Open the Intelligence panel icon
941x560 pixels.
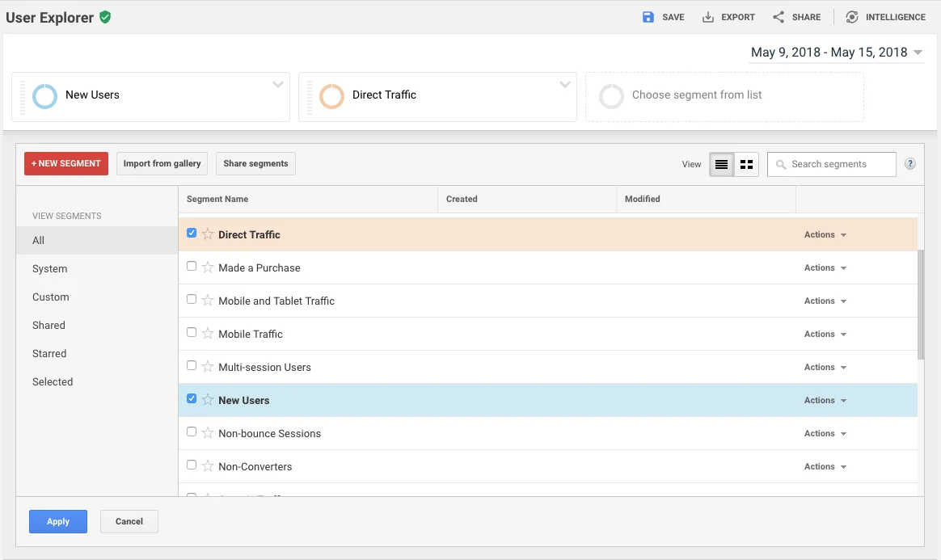852,17
